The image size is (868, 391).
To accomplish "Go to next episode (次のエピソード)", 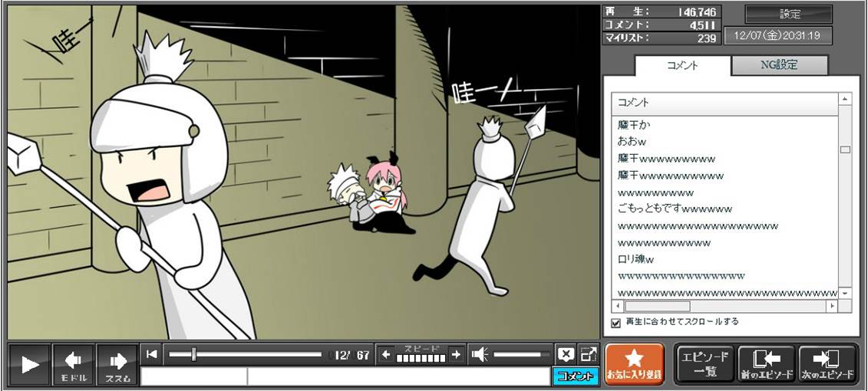I will click(827, 364).
